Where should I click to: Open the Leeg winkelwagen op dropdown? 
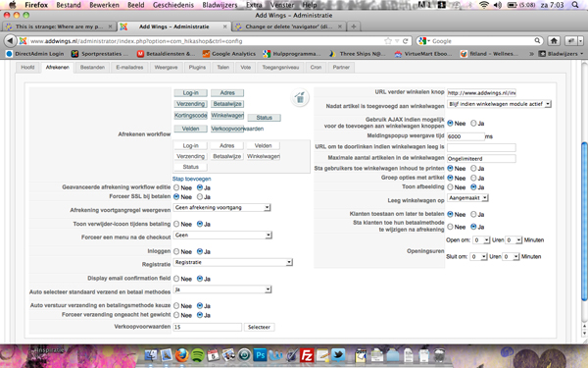click(467, 197)
